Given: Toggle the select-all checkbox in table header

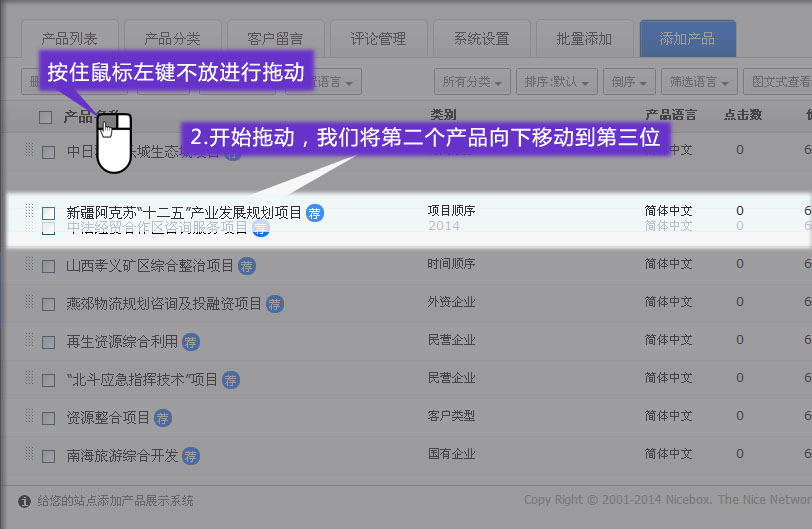Looking at the screenshot, I should click(x=45, y=117).
